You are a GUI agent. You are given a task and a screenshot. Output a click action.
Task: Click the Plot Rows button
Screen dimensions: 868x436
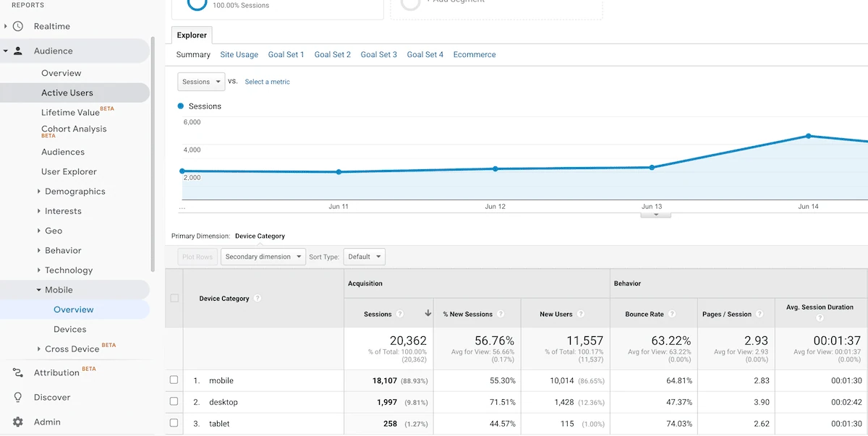click(x=197, y=257)
